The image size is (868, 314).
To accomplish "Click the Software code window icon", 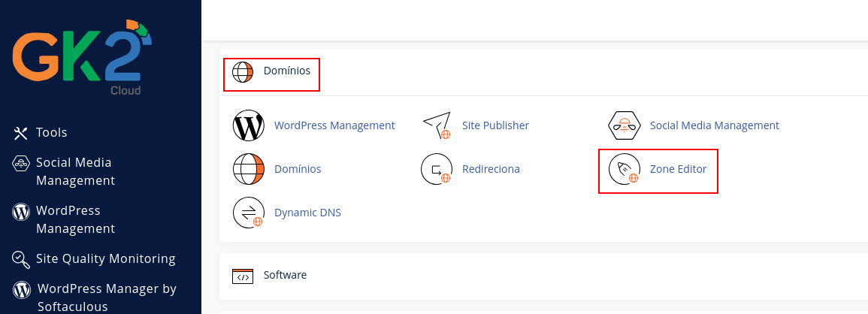I will [x=243, y=276].
